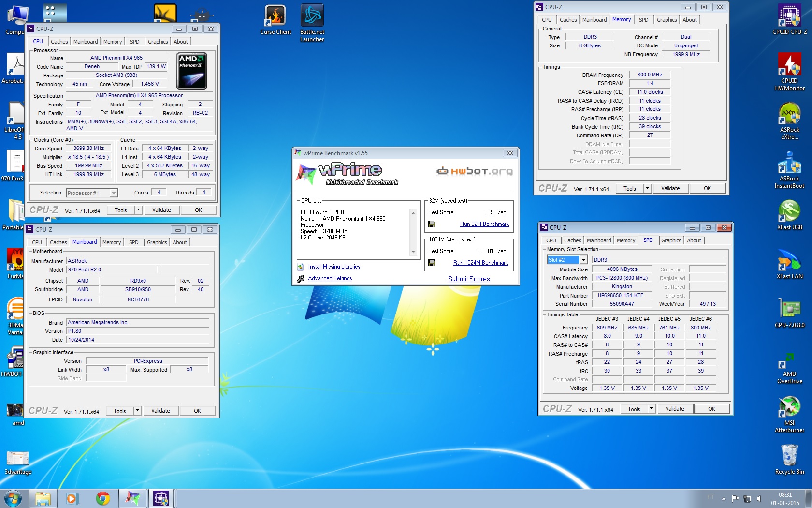Open the FurMark desktop icon
Screen dimensions: 812x508
pos(16,264)
